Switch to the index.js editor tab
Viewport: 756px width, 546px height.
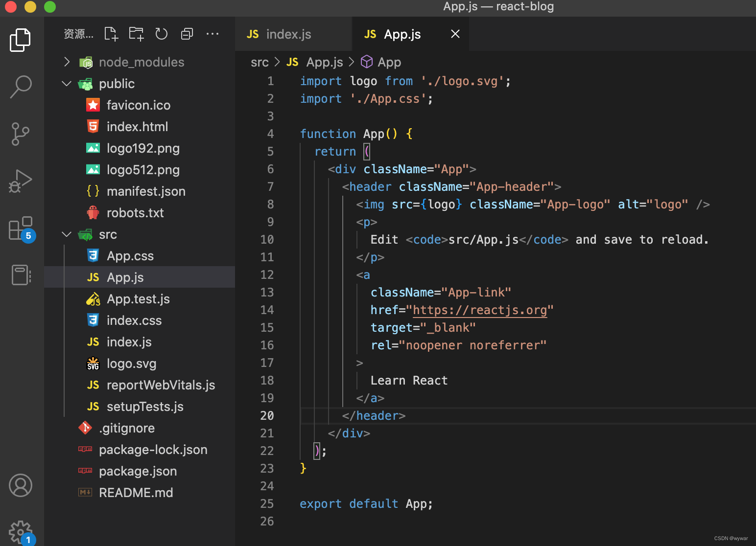coord(293,34)
